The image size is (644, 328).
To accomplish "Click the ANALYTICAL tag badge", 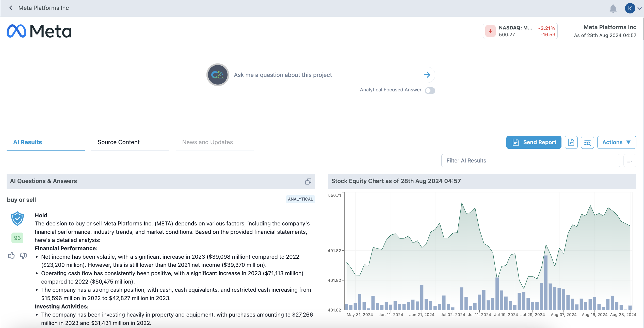I will pyautogui.click(x=300, y=199).
